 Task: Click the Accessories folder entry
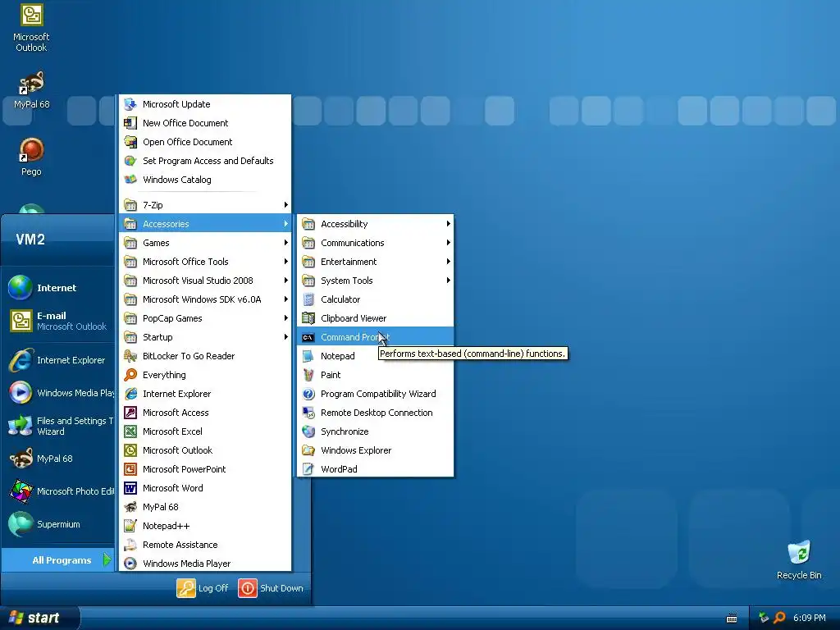[205, 224]
